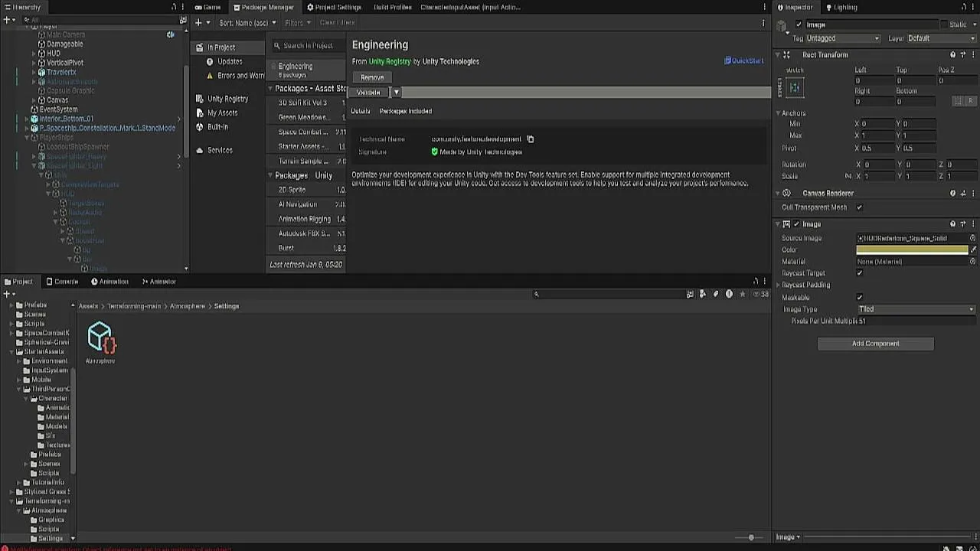This screenshot has width=980, height=551.
Task: Toggle hidden packages visibility count 38
Action: [760, 294]
